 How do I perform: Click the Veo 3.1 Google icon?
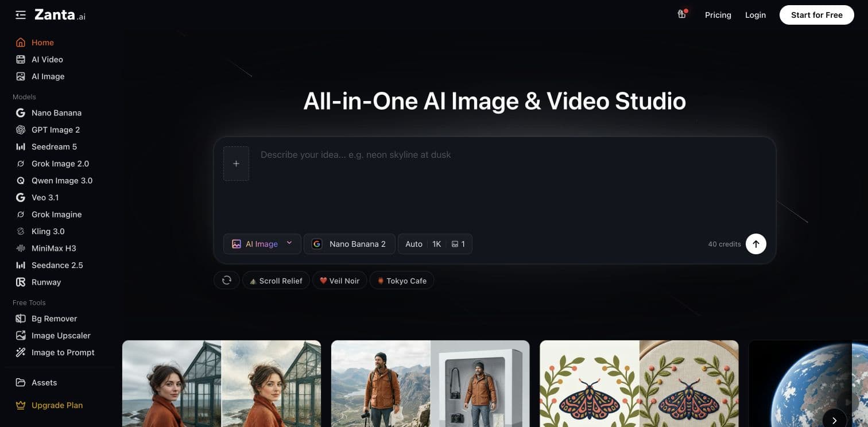coord(21,197)
